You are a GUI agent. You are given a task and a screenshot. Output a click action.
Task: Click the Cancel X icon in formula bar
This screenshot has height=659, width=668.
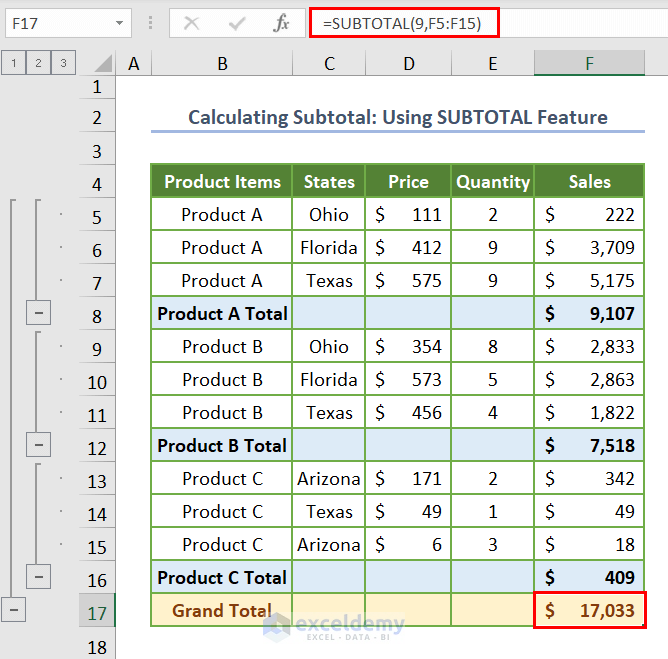point(192,23)
